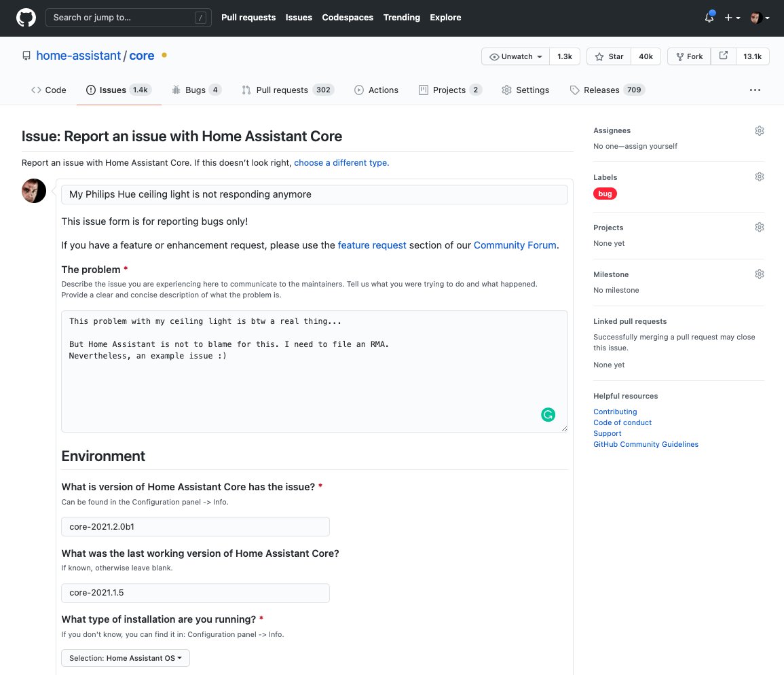The width and height of the screenshot is (784, 675).
Task: Open the repository Settings tab
Action: (525, 90)
